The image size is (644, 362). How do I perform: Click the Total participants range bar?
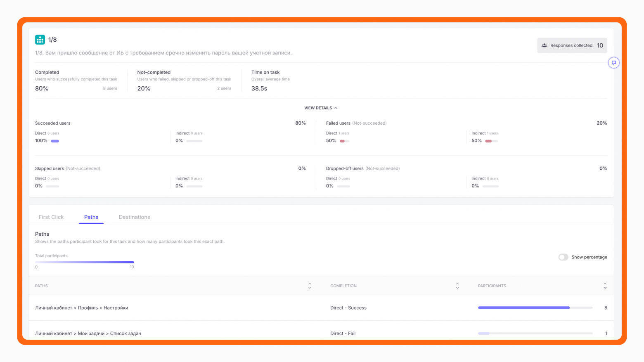(x=85, y=262)
